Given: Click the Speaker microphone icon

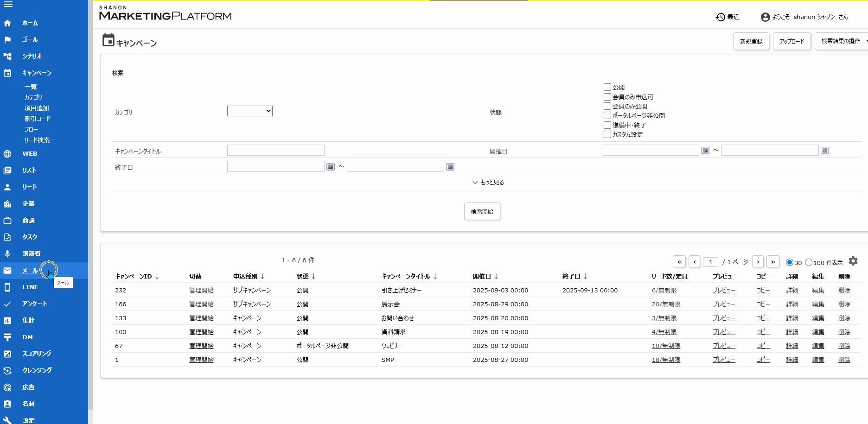Looking at the screenshot, I should [x=7, y=254].
